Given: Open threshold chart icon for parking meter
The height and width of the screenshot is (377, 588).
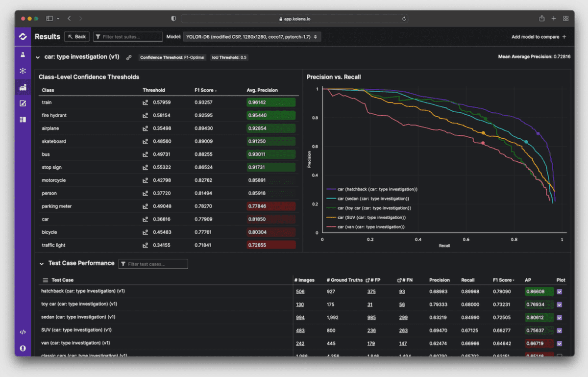Looking at the screenshot, I should coord(146,206).
